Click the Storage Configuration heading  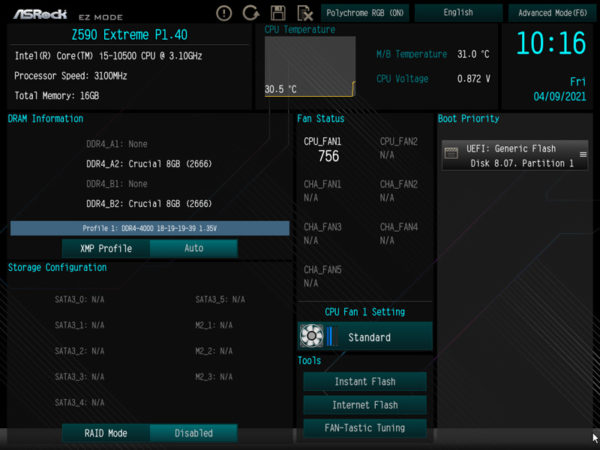pyautogui.click(x=57, y=267)
